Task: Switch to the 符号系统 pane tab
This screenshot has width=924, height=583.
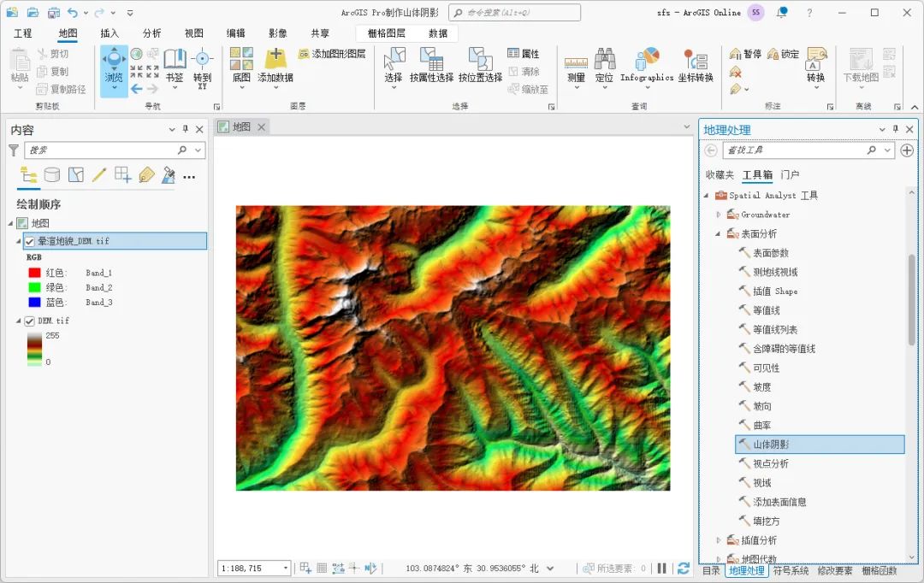Action: coord(791,571)
